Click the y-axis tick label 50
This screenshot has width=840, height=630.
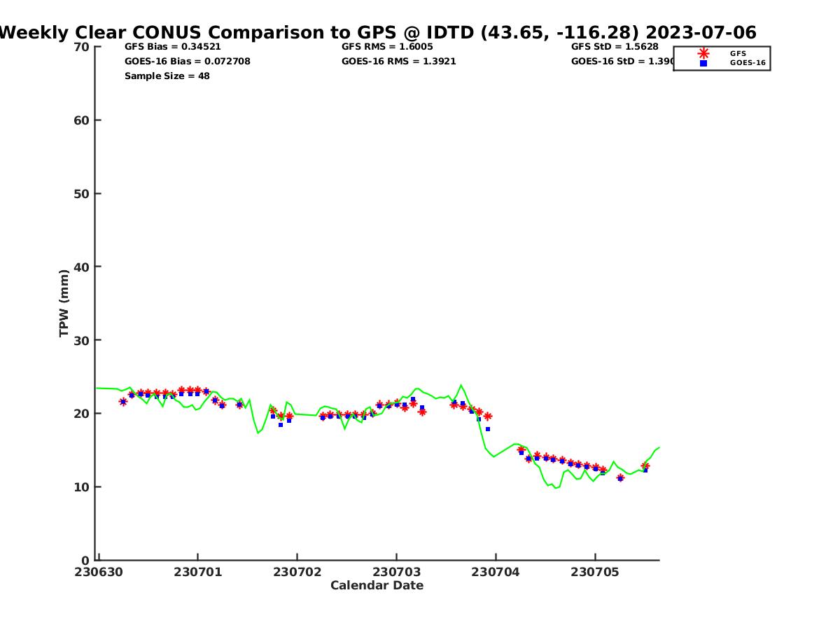click(x=81, y=194)
